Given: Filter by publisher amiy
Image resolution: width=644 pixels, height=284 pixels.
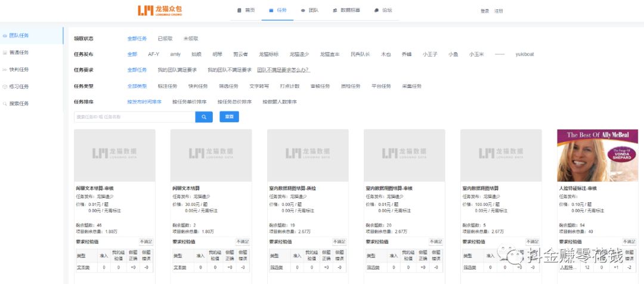Looking at the screenshot, I should [175, 54].
